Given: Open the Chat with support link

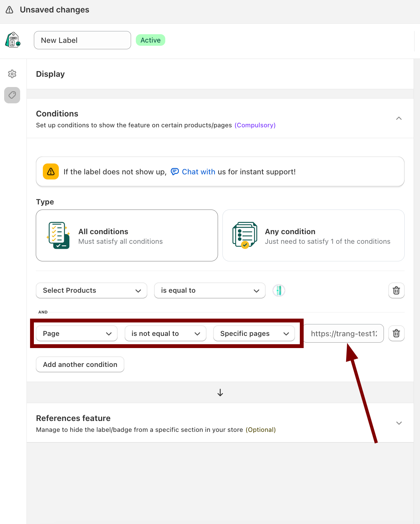Looking at the screenshot, I should point(198,172).
